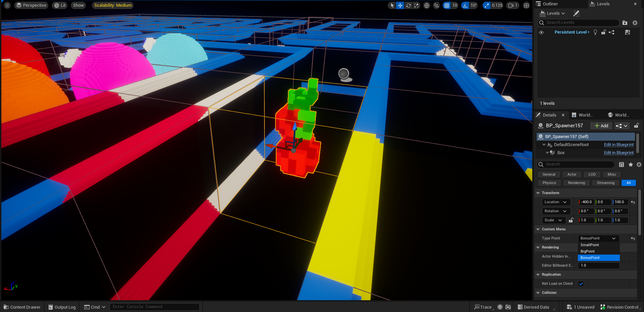The height and width of the screenshot is (312, 644).
Task: Choose BigPoint from the dropdown list
Action: click(x=599, y=252)
